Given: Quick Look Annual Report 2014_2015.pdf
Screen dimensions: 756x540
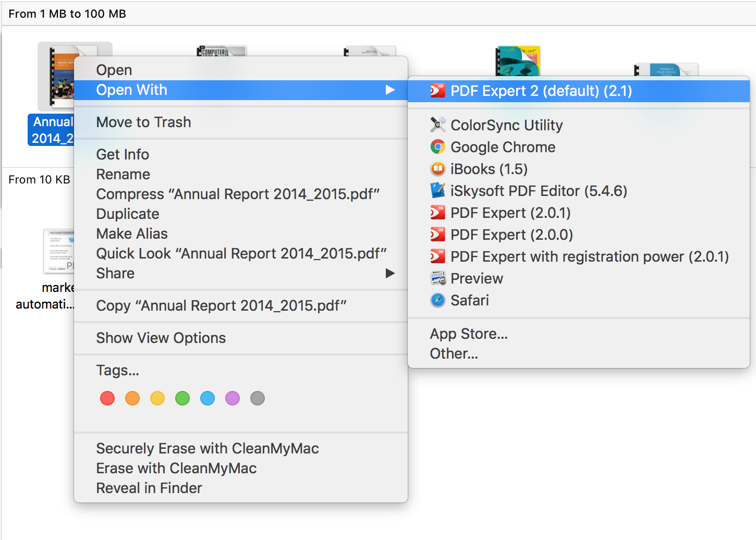Looking at the screenshot, I should (x=240, y=253).
